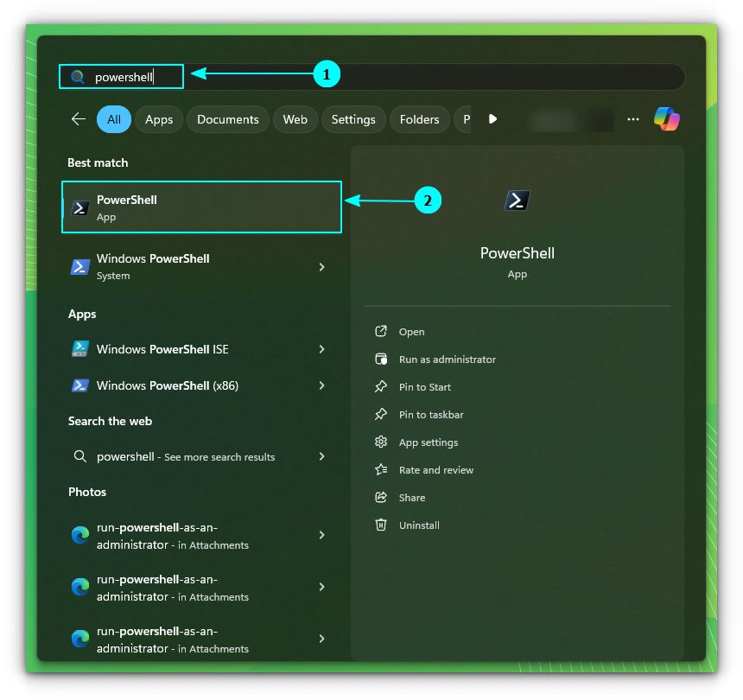Image resolution: width=743 pixels, height=700 pixels.
Task: Switch to the Apps filter tab
Action: point(159,119)
